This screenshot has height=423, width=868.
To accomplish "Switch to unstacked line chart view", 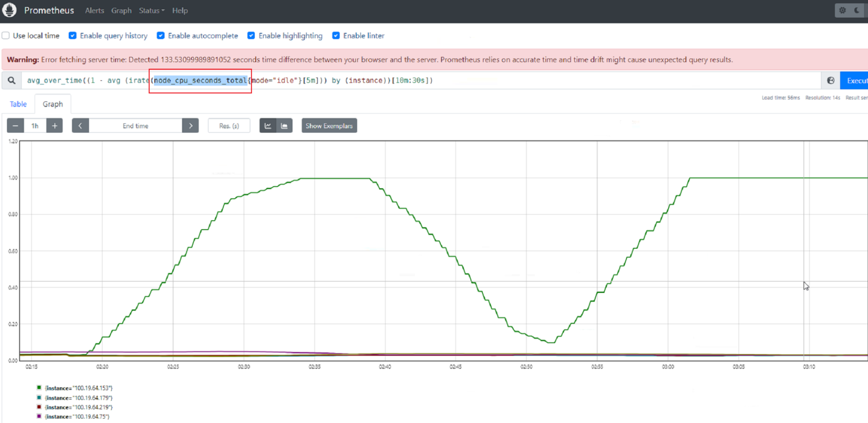I will click(x=268, y=126).
